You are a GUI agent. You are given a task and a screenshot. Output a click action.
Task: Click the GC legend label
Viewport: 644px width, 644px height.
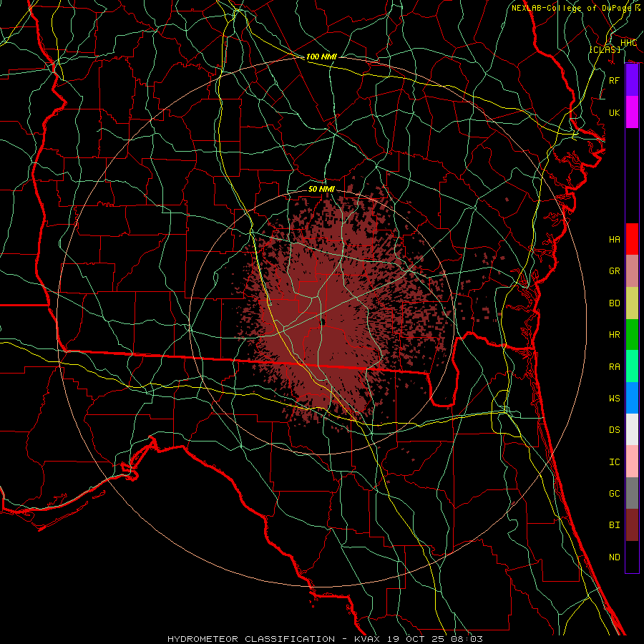[614, 494]
